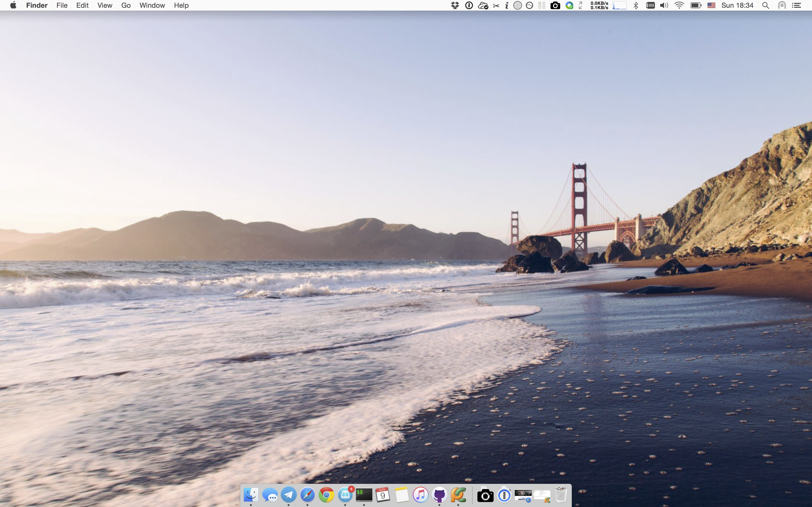Click the Dropbox menu bar icon
This screenshot has height=507, width=812.
coord(455,5)
